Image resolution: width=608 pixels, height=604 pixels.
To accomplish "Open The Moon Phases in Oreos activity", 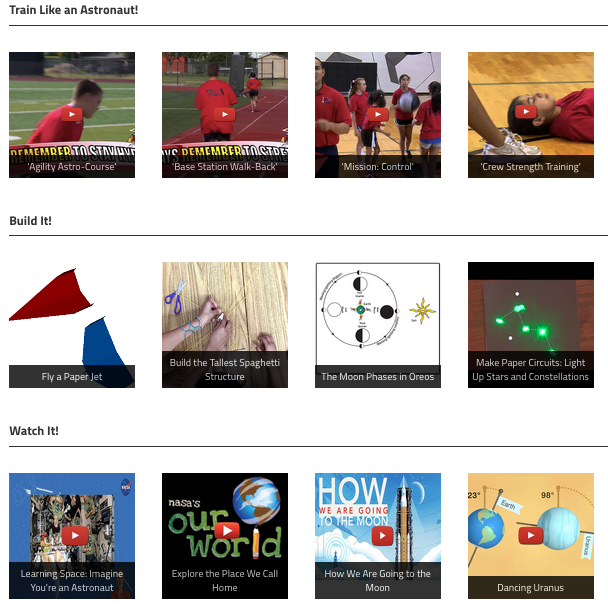I will pos(378,325).
